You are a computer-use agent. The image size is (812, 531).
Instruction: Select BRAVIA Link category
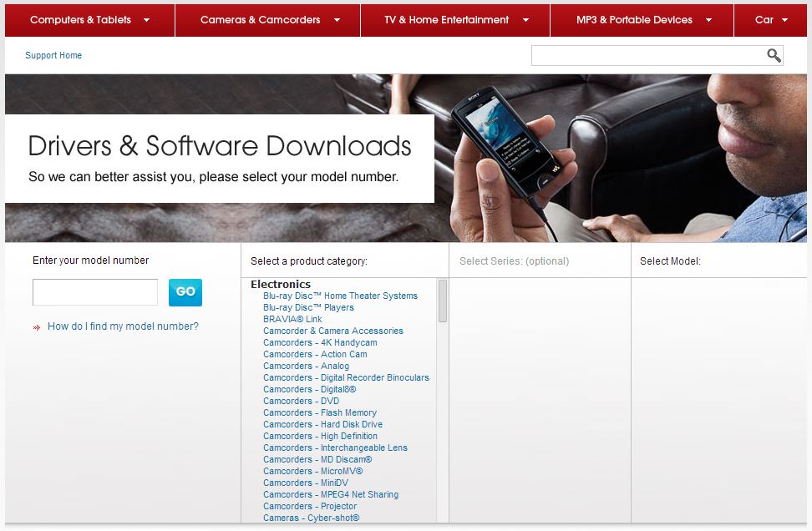(292, 319)
